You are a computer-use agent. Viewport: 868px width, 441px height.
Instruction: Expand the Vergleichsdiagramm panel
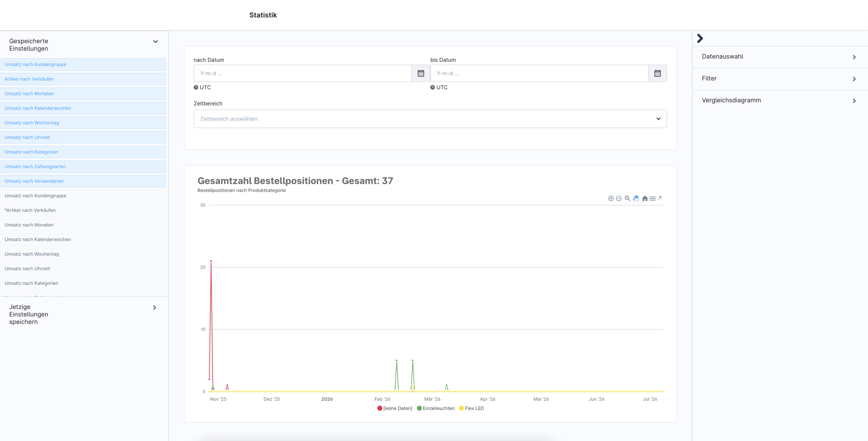(780, 101)
